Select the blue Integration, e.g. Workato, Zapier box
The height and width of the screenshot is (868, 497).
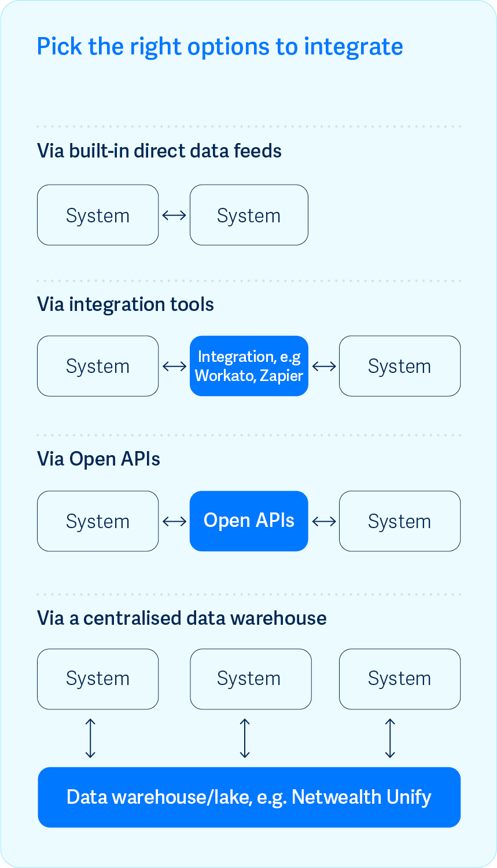(249, 366)
